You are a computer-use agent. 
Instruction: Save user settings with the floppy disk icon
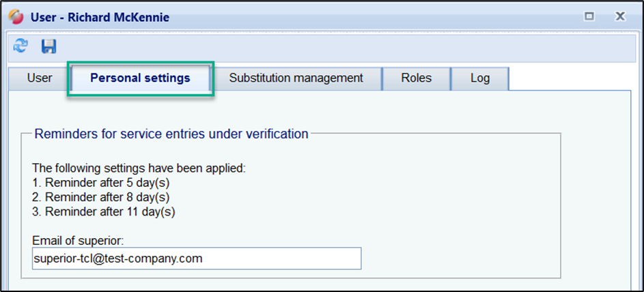pyautogui.click(x=48, y=46)
